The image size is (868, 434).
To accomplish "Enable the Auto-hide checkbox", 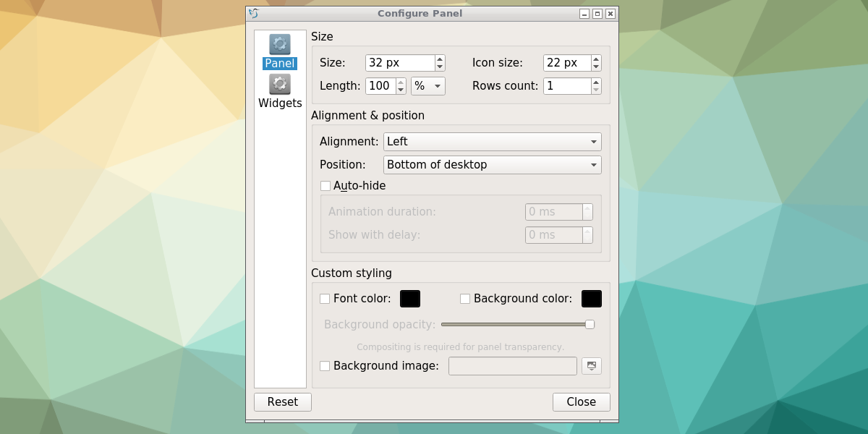I will (325, 186).
